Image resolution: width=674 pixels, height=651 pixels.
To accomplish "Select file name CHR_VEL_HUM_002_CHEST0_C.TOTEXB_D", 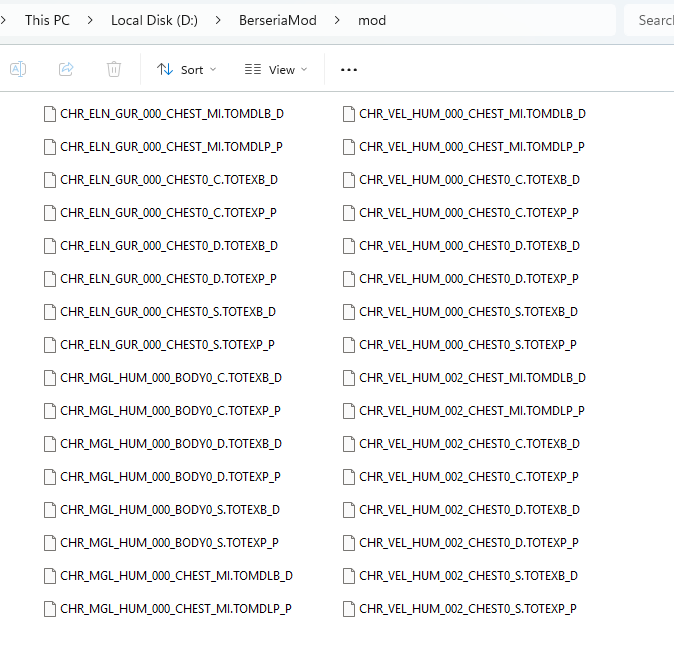I will point(469,444).
